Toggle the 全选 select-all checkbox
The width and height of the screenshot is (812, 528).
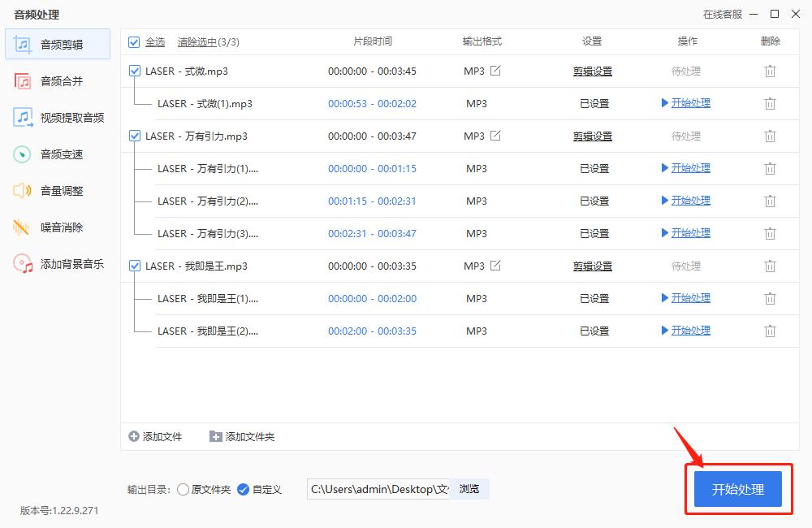(x=135, y=41)
